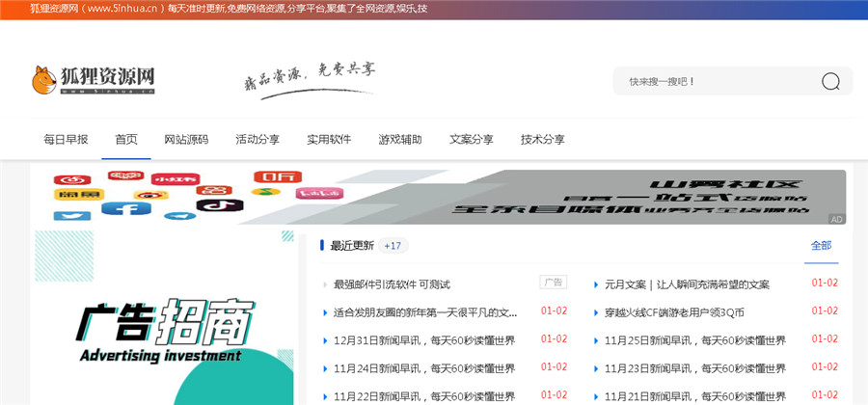Focus the 快来搜一搜吧 search field
The image size is (868, 405).
coord(714,82)
